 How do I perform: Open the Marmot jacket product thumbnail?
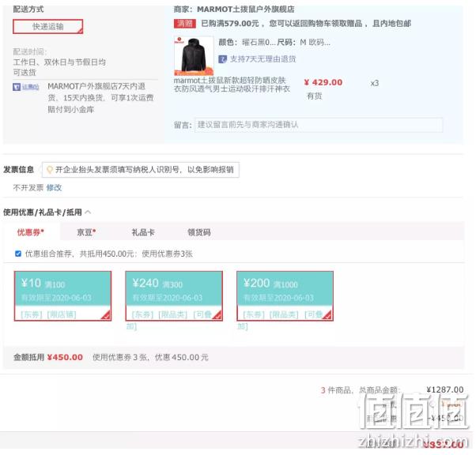(x=194, y=55)
